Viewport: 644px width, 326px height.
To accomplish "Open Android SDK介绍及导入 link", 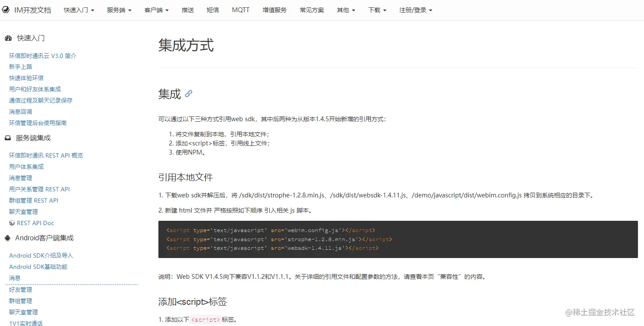I will pyautogui.click(x=41, y=255).
